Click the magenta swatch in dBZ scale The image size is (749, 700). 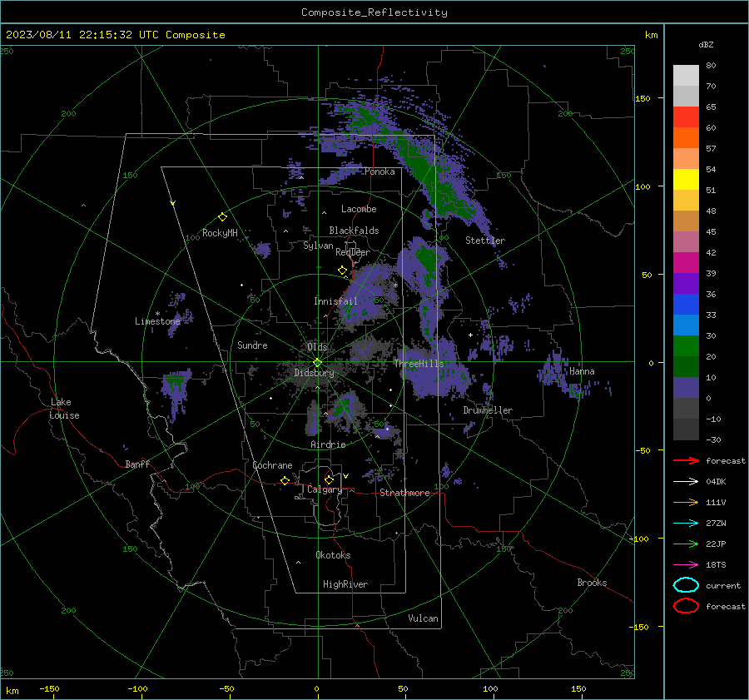686,262
